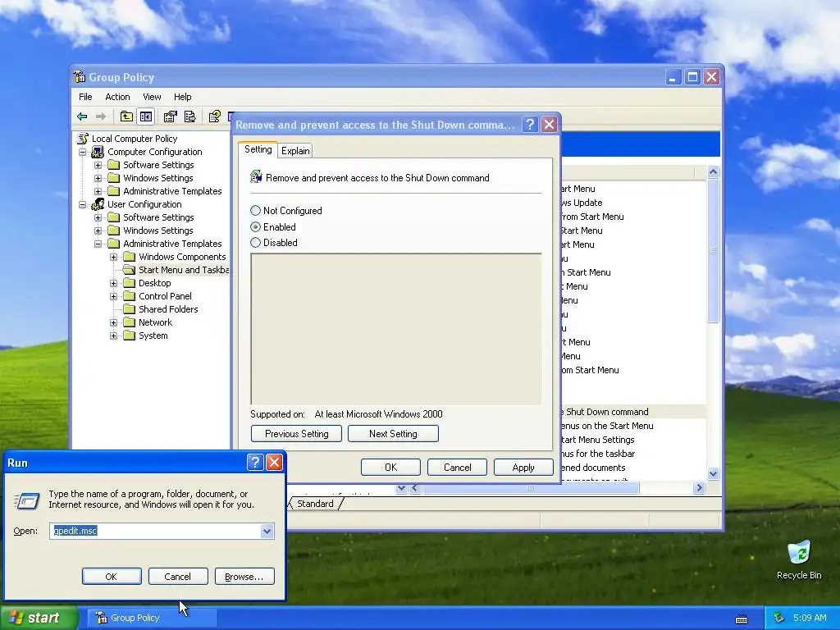Viewport: 840px width, 630px height.
Task: Toggle the Show/Hide Console Tree icon
Action: pyautogui.click(x=146, y=116)
